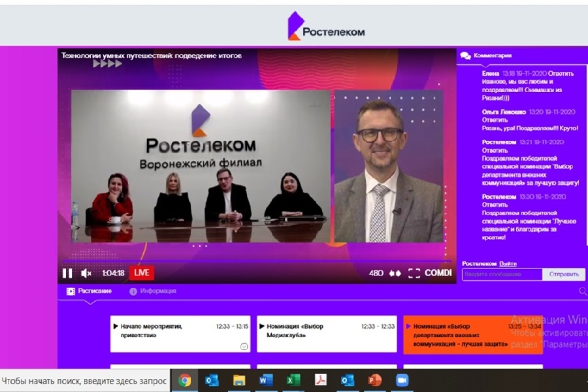Expand the Начало мероприятия card chevron
Viewport: 588px width, 392px height.
[244, 346]
